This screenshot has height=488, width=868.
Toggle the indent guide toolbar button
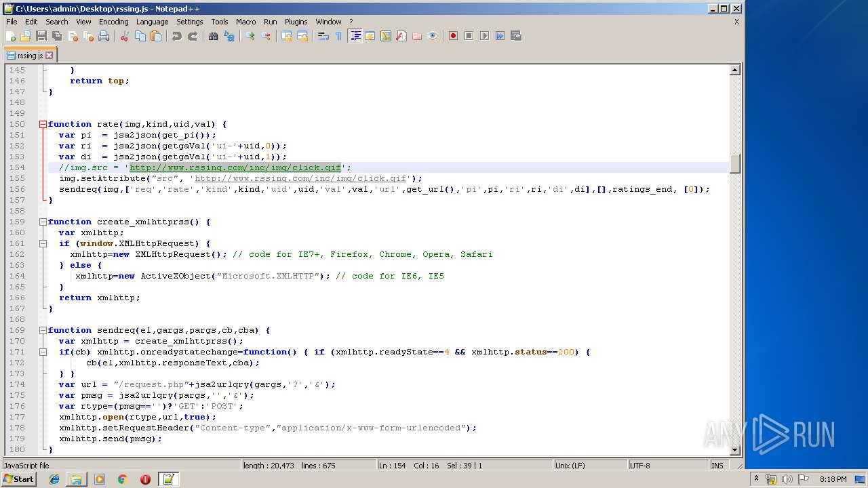point(355,36)
